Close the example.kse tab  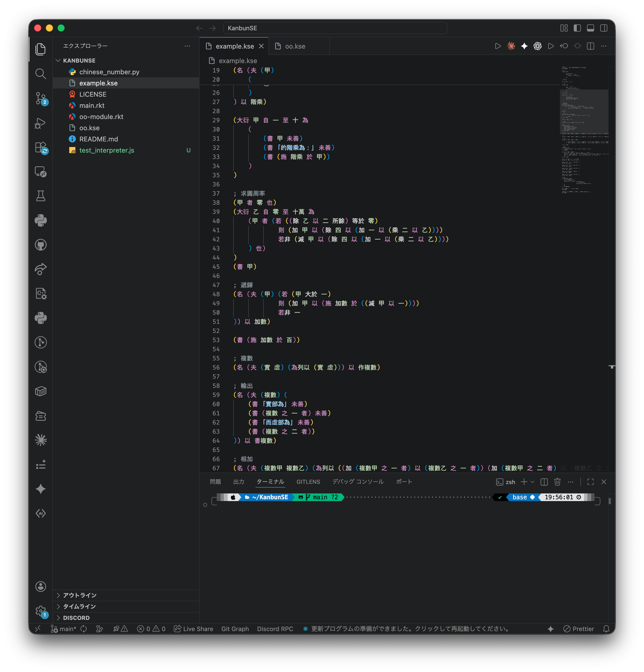[x=261, y=46]
